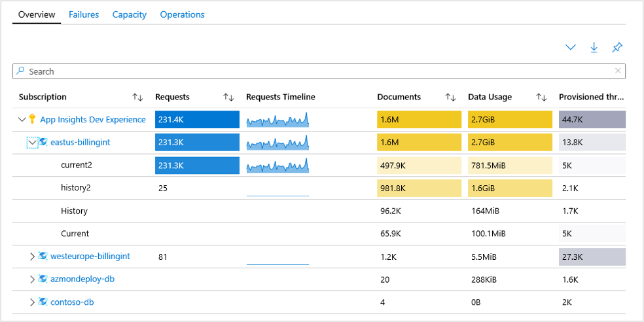Clear search with the X icon
The height and width of the screenshot is (322, 644).
(618, 71)
